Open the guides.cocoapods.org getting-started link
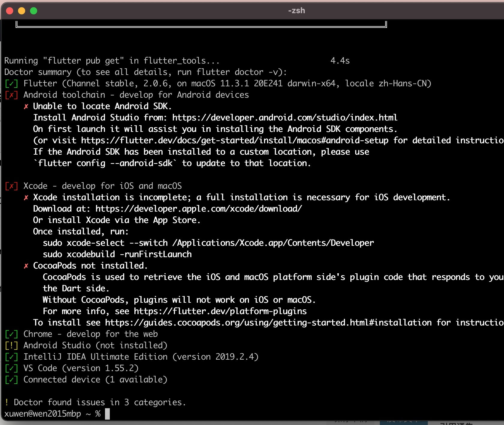Screen dimensions: 504x425 click(x=268, y=322)
